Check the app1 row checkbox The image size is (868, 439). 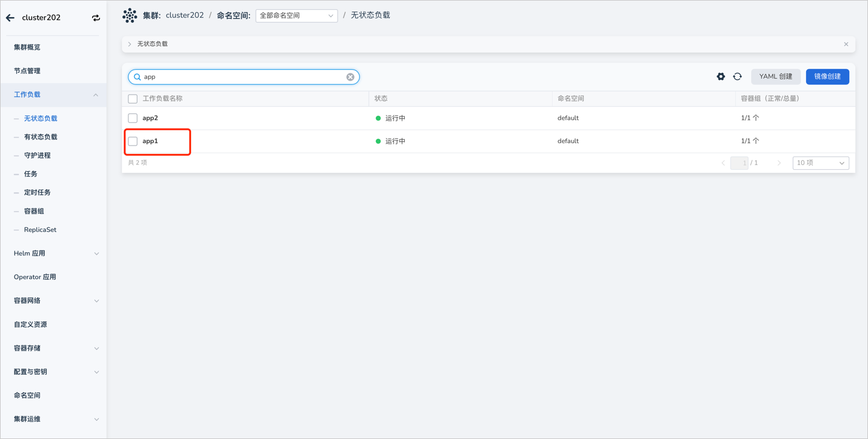click(x=133, y=141)
